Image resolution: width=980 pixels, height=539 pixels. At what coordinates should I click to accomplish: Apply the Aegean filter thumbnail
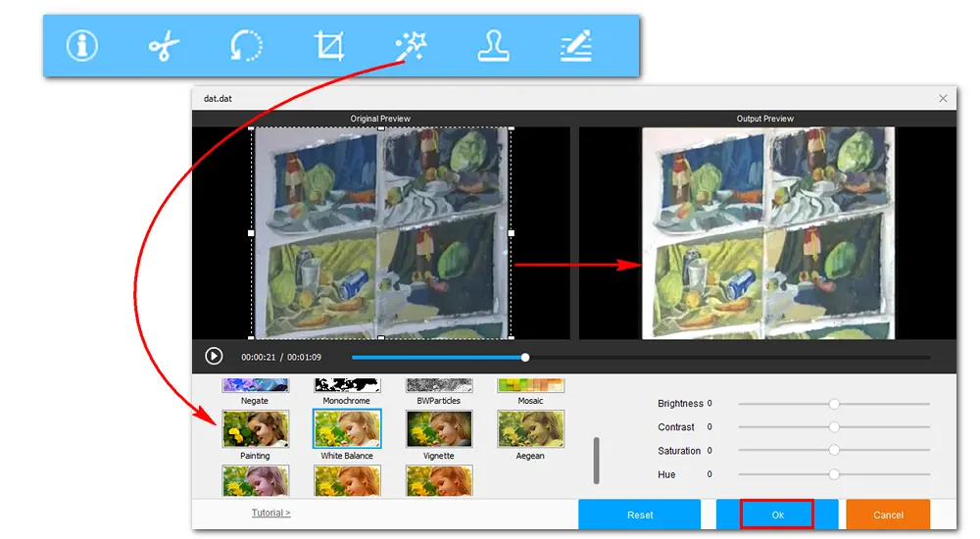tap(530, 429)
